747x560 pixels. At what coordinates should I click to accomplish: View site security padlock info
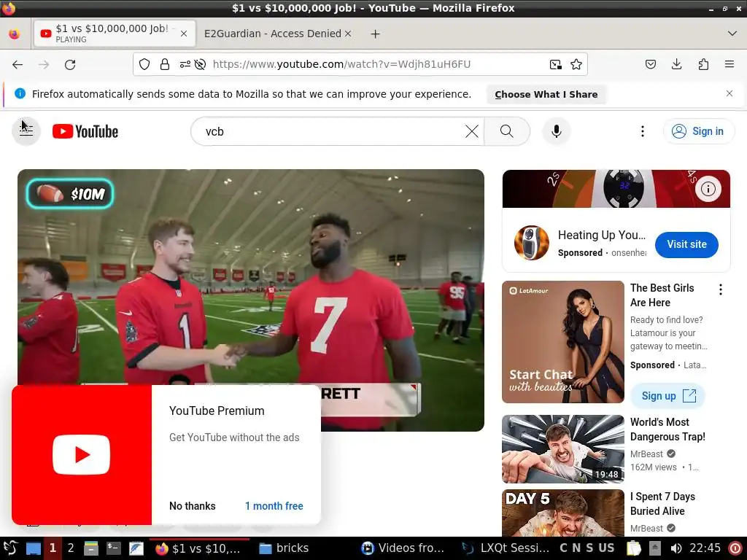click(x=165, y=64)
